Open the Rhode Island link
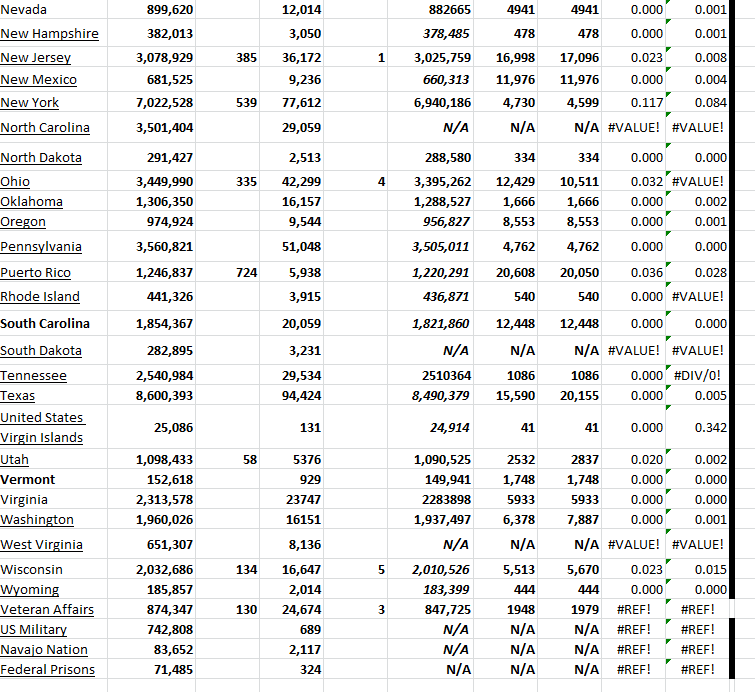 pyautogui.click(x=40, y=297)
